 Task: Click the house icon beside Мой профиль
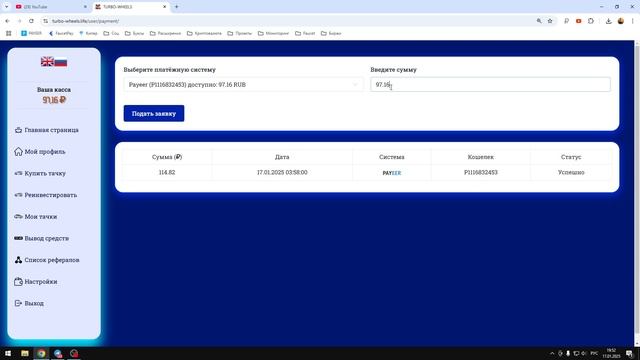(18, 151)
